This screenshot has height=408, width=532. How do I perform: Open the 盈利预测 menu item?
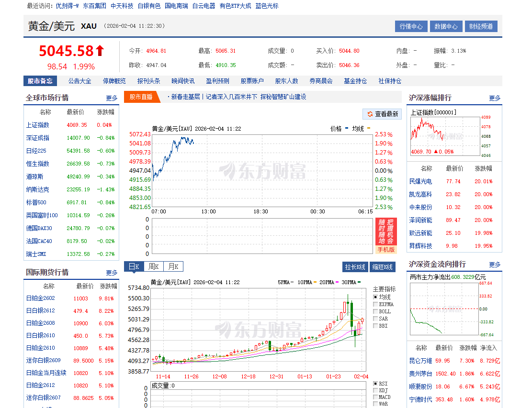click(217, 81)
